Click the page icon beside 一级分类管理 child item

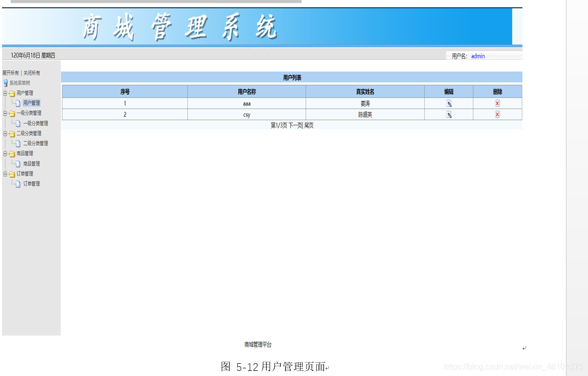[18, 123]
